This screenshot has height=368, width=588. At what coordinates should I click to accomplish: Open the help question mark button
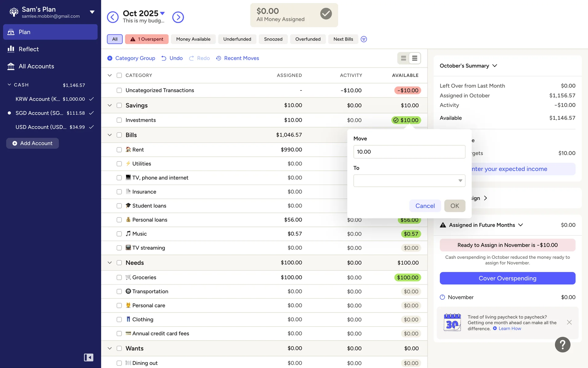coord(562,345)
